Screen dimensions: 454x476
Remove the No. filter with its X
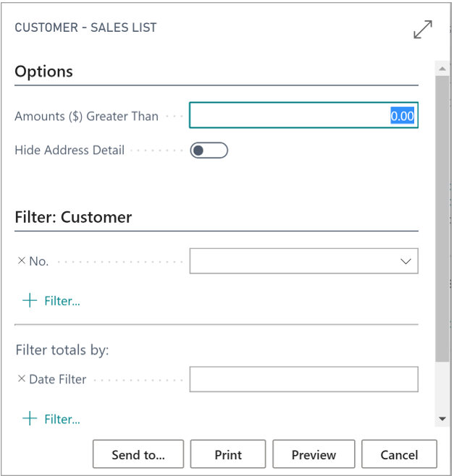22,260
